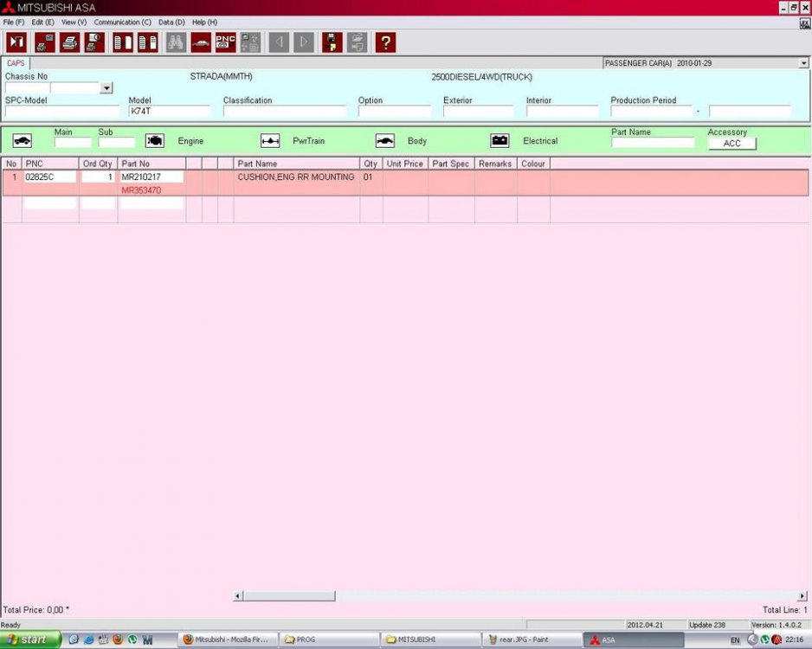Click the Firefox quick launch icon
Image resolution: width=812 pixels, height=649 pixels.
(118, 639)
